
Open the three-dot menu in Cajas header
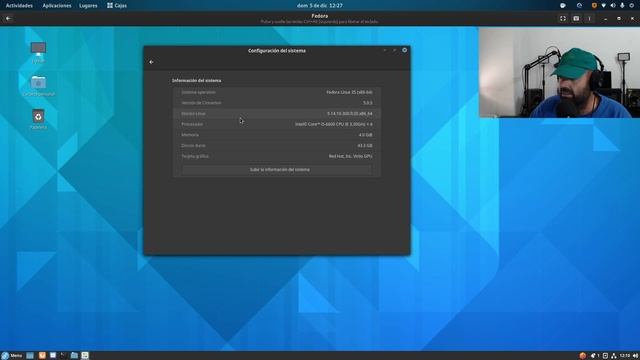pyautogui.click(x=589, y=18)
